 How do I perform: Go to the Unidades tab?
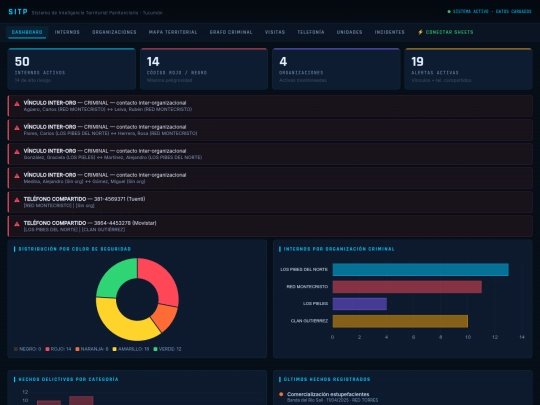[x=349, y=32]
